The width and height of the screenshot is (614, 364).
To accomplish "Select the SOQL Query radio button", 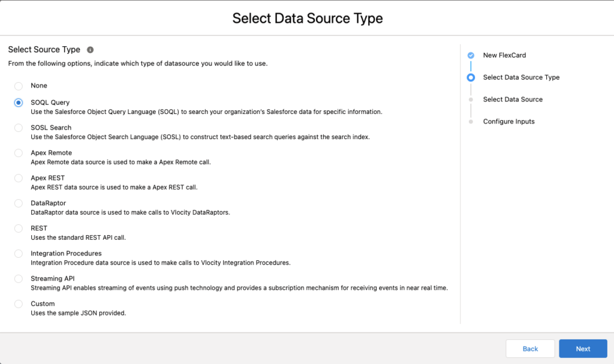I will [x=19, y=103].
